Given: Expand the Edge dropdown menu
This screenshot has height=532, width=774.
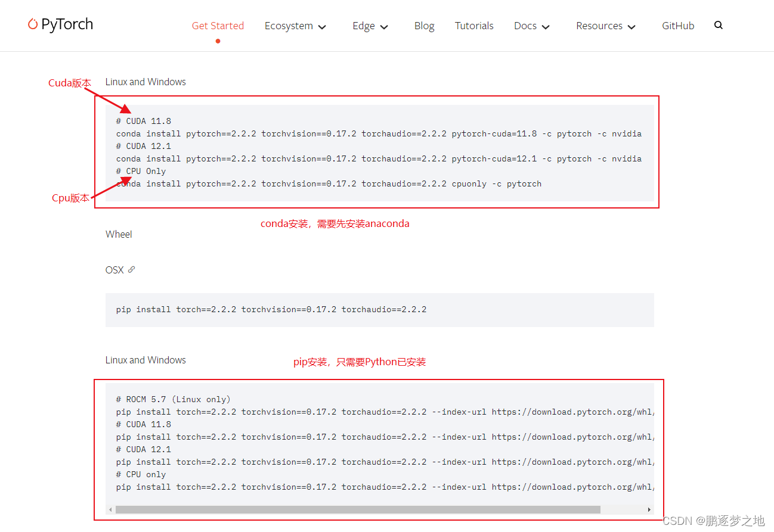Looking at the screenshot, I should click(x=370, y=26).
